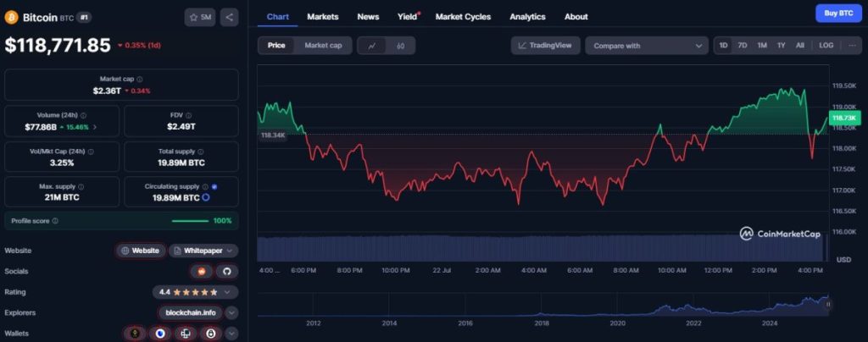Click the verified badge by Circulating supply

214,187
